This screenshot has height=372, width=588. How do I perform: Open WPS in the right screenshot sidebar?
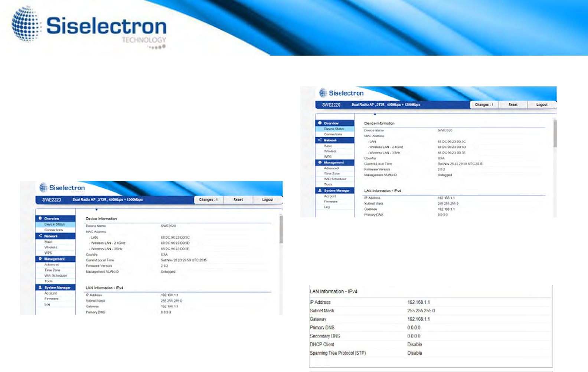335,157
